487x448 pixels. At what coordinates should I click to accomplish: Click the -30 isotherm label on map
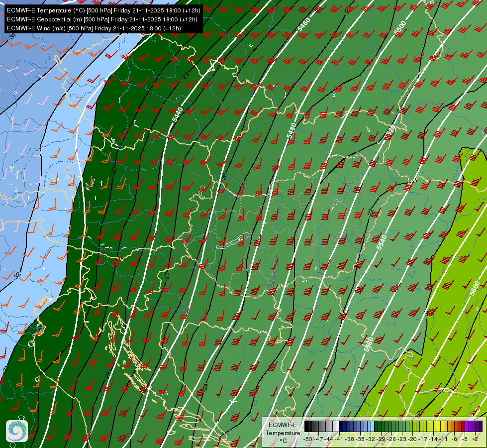coord(114,171)
